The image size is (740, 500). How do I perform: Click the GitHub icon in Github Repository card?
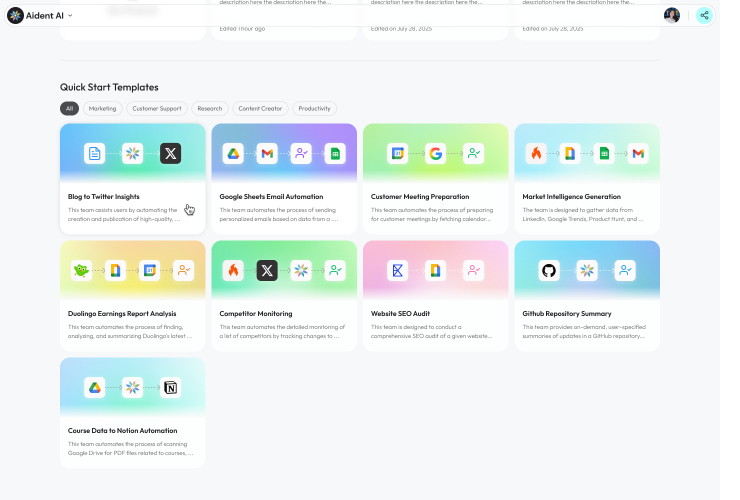click(549, 271)
